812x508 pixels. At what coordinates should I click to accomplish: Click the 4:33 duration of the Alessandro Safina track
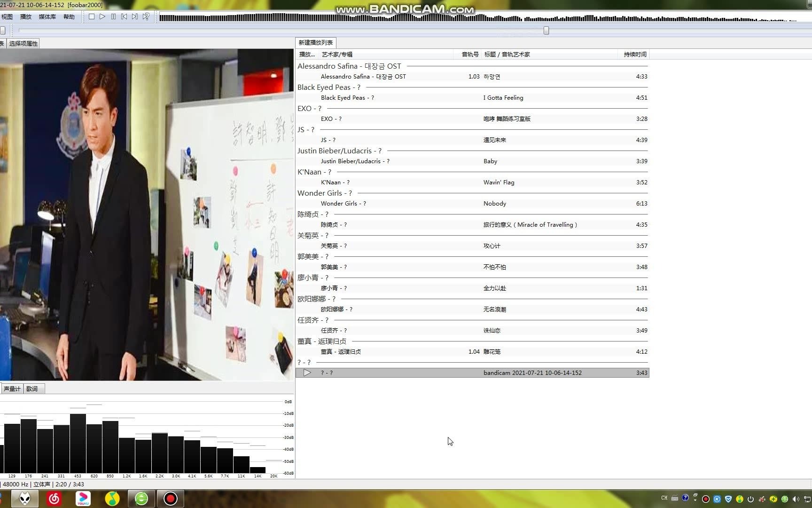pos(641,76)
